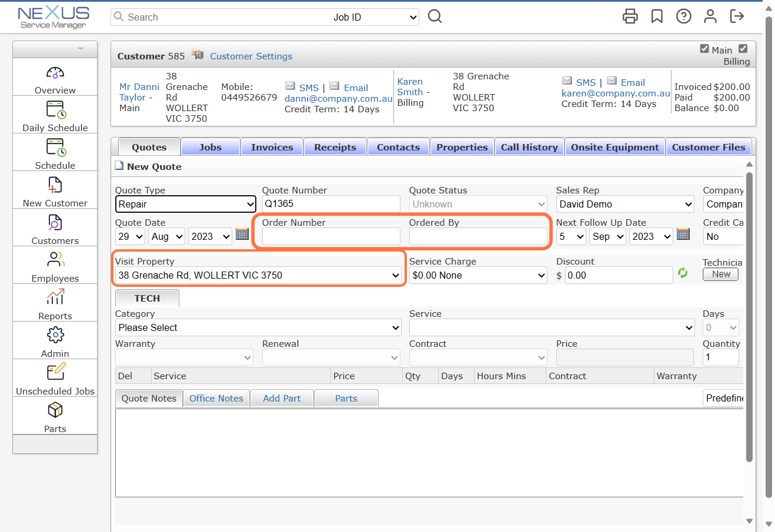Open Quote Date month dropdown showing Aug
The image size is (775, 532).
pyautogui.click(x=166, y=236)
